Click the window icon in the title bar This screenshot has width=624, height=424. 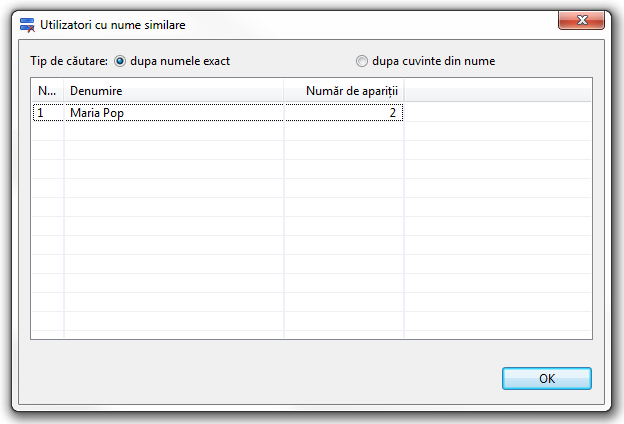(27, 22)
